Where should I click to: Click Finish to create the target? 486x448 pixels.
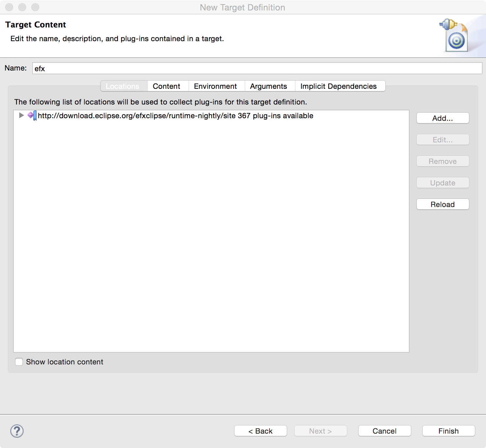tap(448, 431)
